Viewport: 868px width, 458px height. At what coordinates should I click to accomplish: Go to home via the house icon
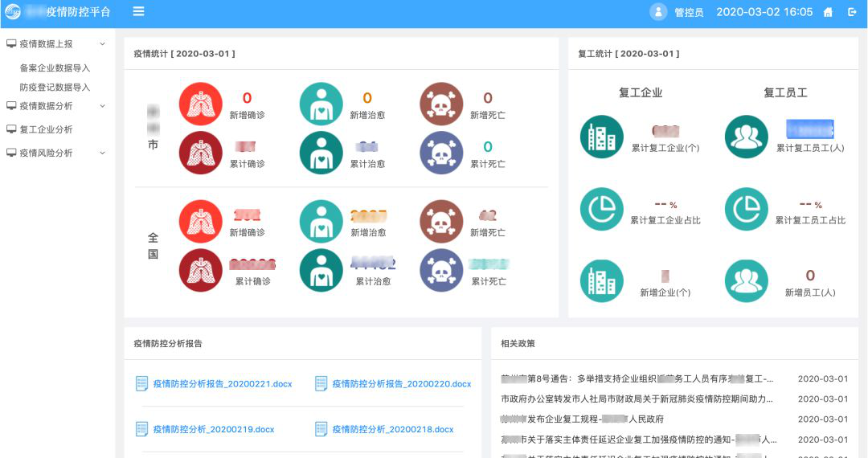[x=828, y=12]
